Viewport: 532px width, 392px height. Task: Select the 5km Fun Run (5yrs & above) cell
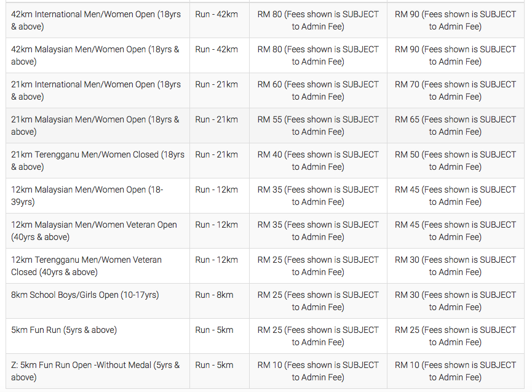pyautogui.click(x=98, y=336)
